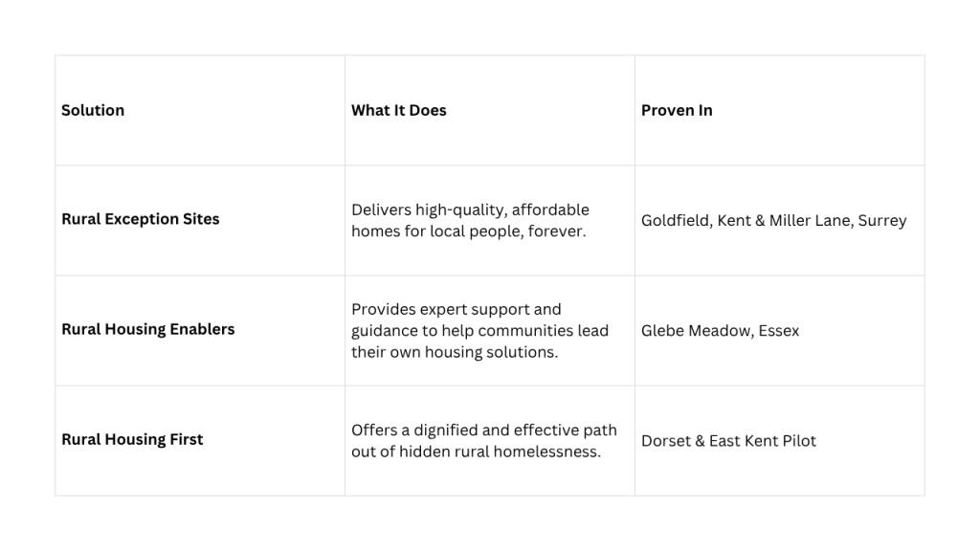Screen dimensions: 980x551
Task: Select the Rural Housing Enablers cell
Action: tap(147, 329)
